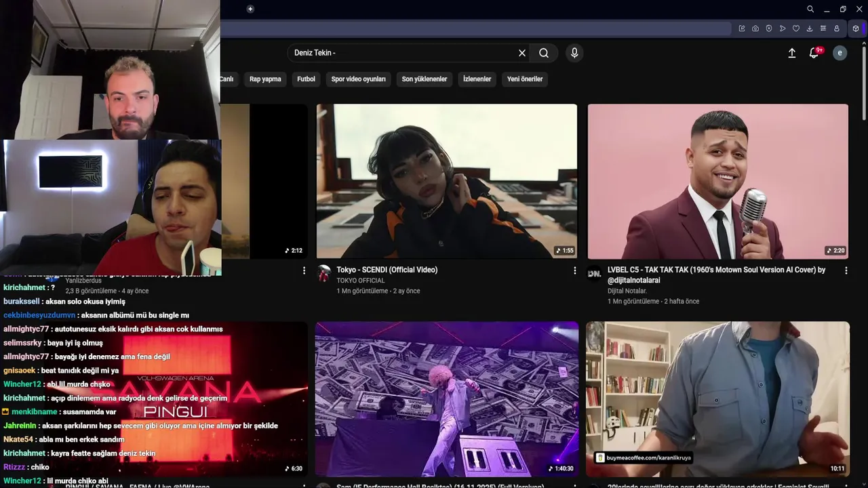
Task: Select the Canlı filter chip
Action: (226, 79)
